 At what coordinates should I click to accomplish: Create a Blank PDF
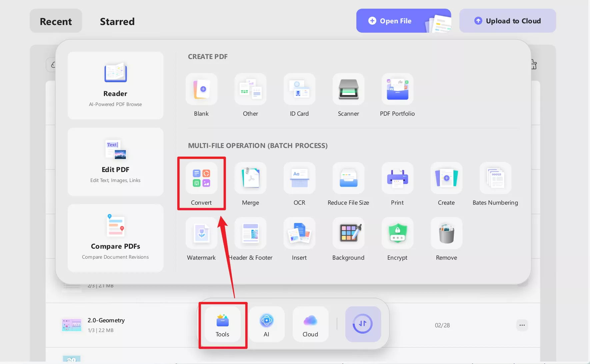(x=201, y=89)
